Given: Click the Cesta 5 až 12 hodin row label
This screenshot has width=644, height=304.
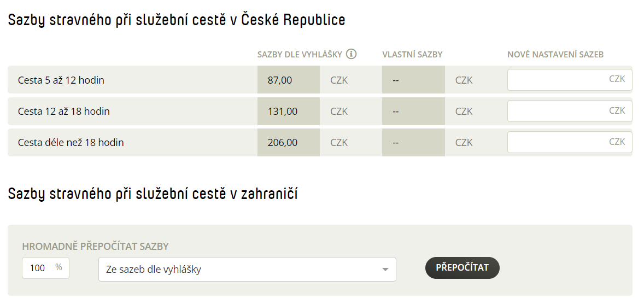Looking at the screenshot, I should [61, 80].
